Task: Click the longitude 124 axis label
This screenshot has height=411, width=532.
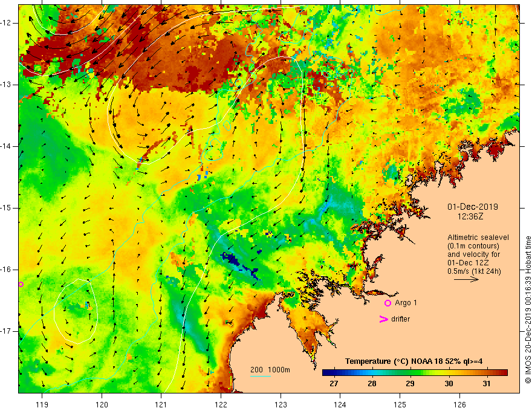Action: (340, 405)
